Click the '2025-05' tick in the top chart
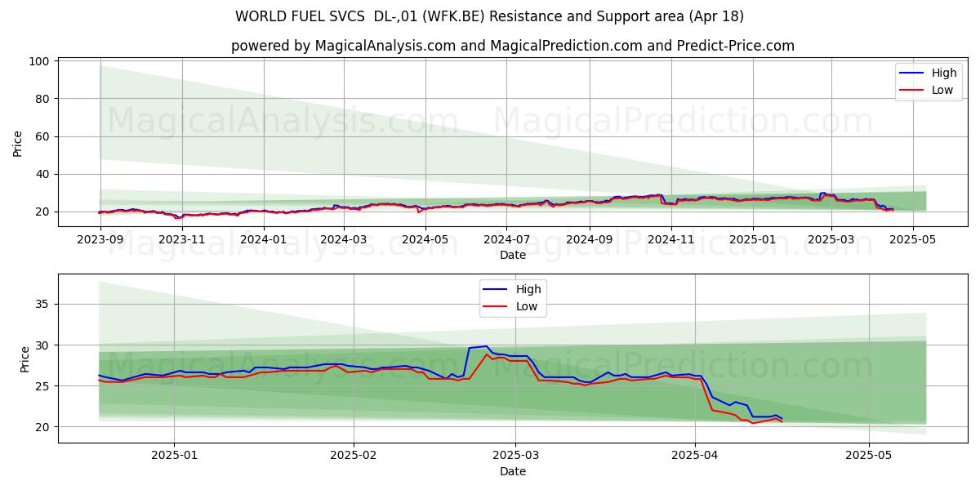Viewport: 980px width, 490px height. [x=913, y=239]
